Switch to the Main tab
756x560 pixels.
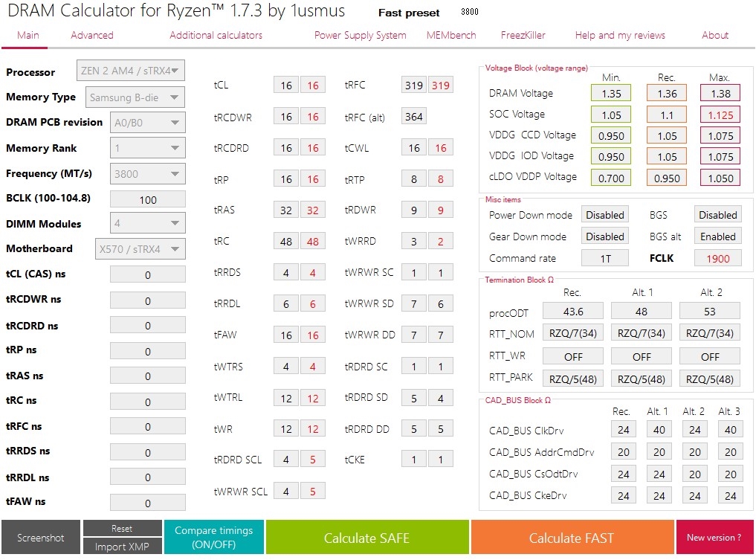(x=28, y=35)
